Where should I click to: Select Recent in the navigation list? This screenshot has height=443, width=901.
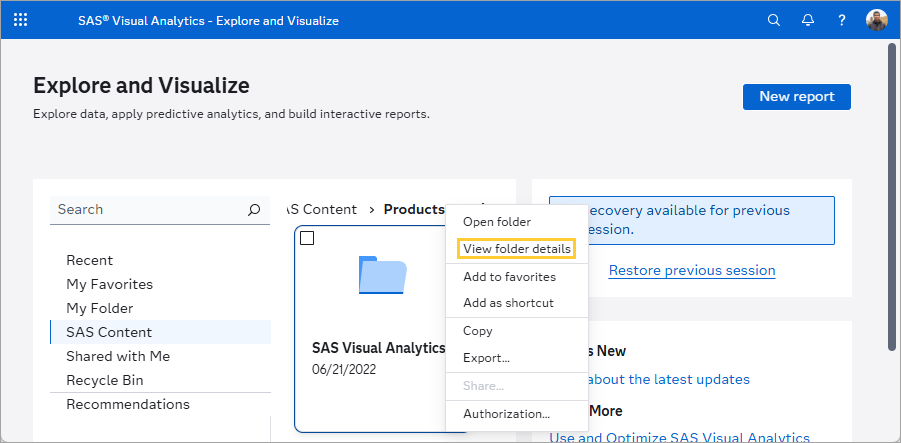pos(160,260)
